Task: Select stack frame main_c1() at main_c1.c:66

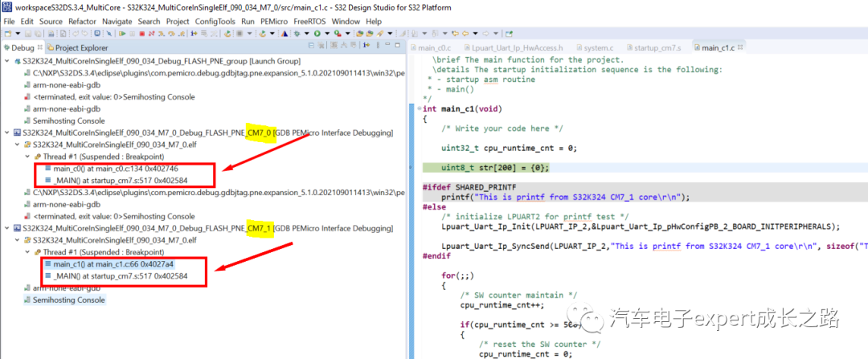Action: tap(109, 264)
